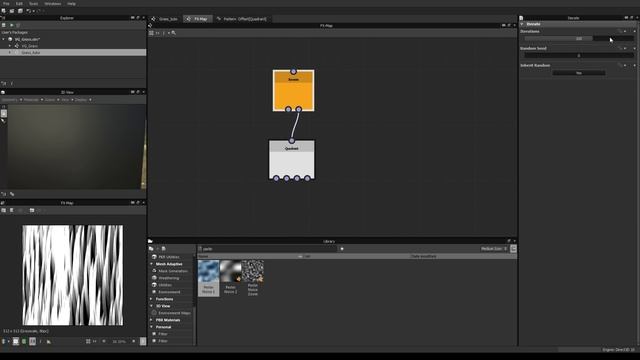The width and height of the screenshot is (640, 360).
Task: Toggle the green icon in 2D view footer
Action: 24,341
